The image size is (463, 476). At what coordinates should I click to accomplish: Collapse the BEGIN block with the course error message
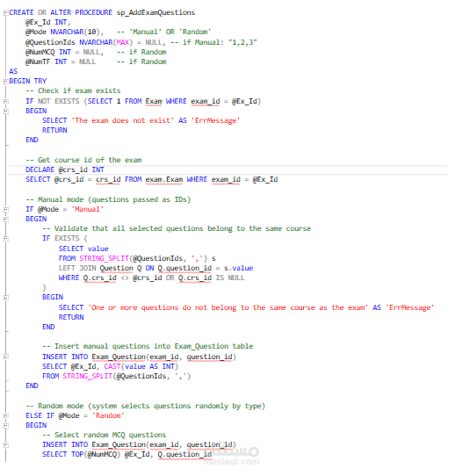pyautogui.click(x=6, y=298)
